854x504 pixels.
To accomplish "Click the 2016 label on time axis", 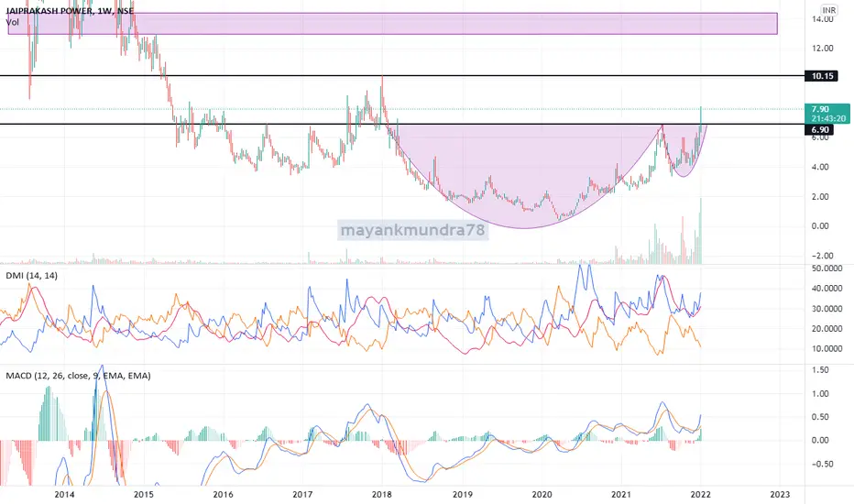I will (223, 494).
